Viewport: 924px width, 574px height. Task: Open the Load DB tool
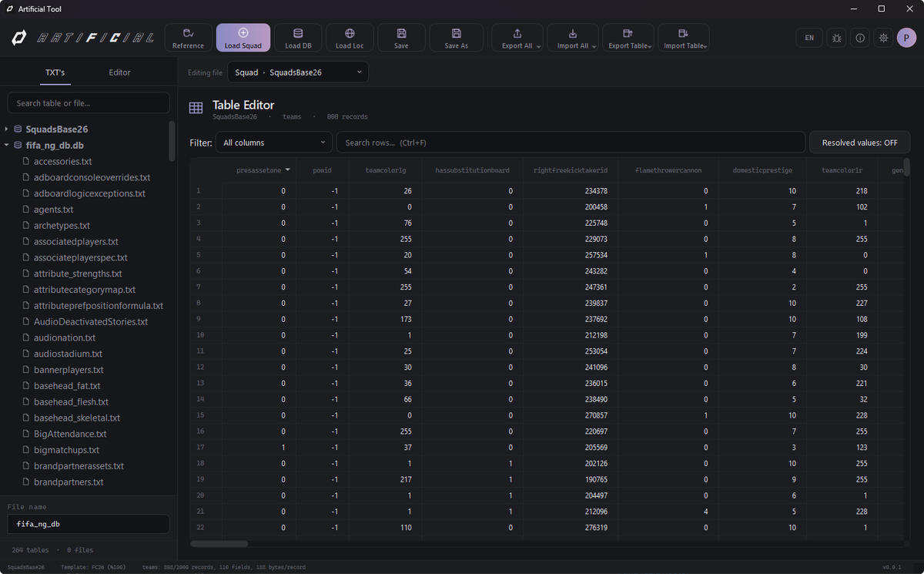coord(298,38)
